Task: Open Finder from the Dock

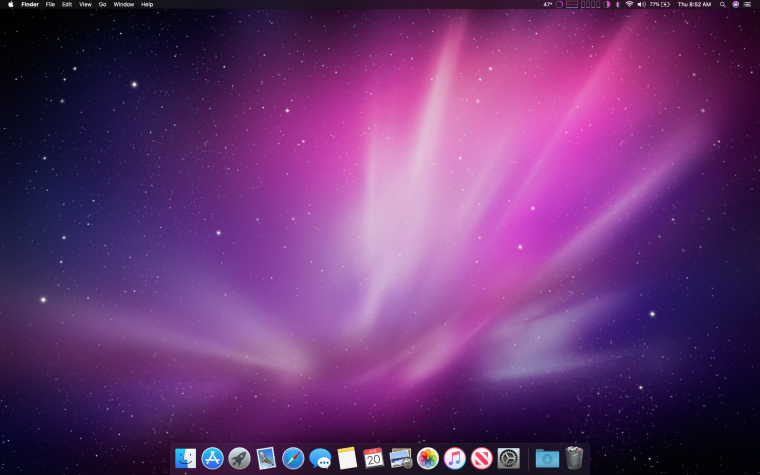Action: click(186, 458)
